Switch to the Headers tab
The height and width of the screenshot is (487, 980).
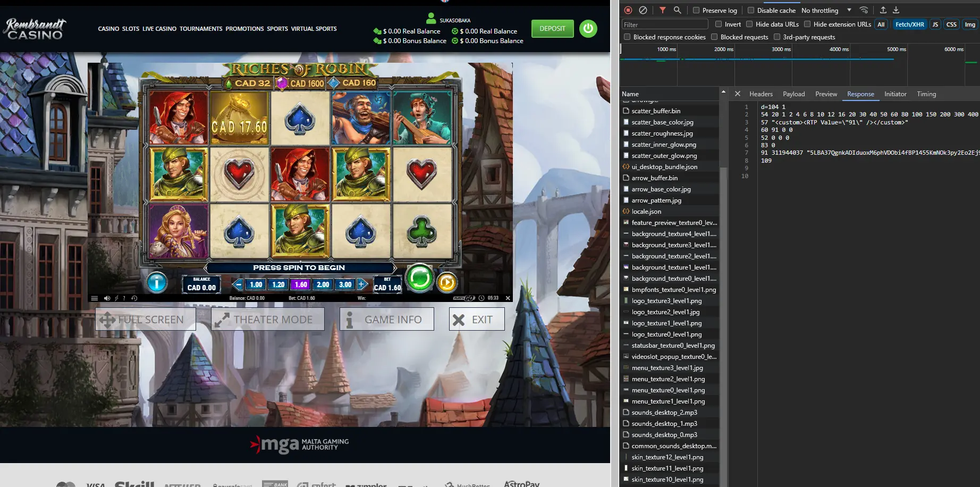[761, 94]
